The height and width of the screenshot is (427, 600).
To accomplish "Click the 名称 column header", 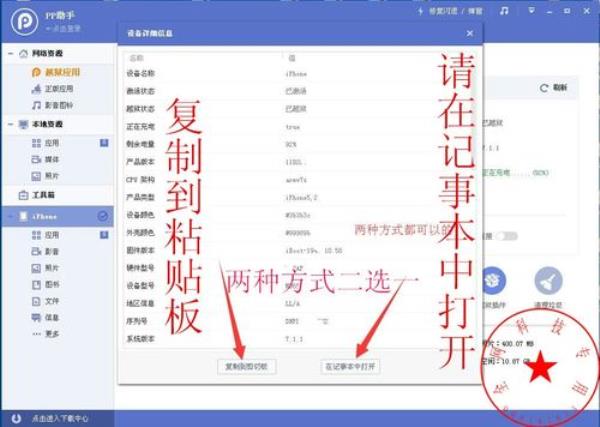I will [137, 58].
